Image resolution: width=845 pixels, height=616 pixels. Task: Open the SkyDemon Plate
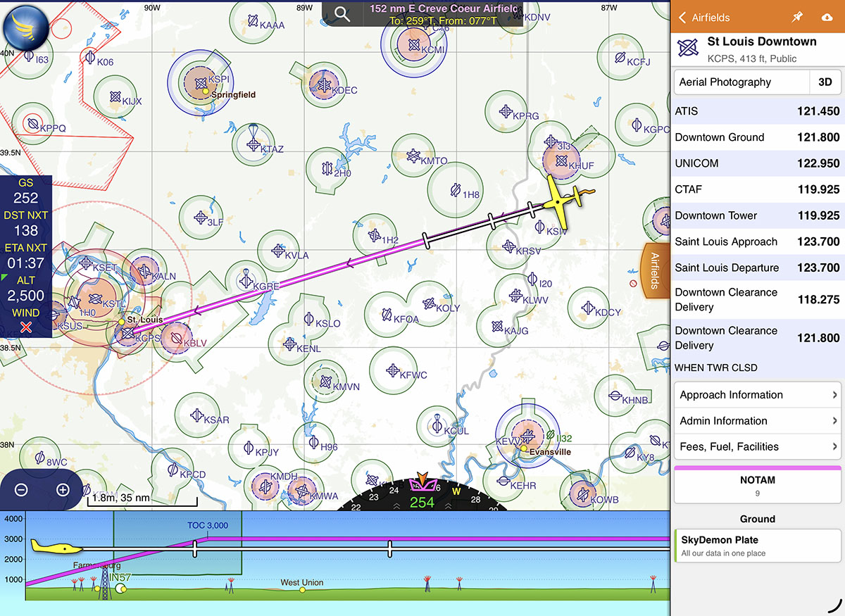(x=757, y=546)
